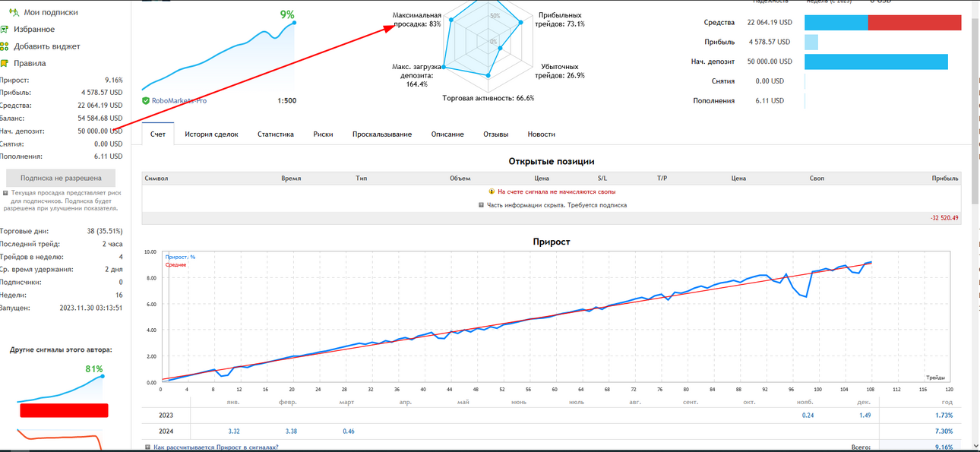Click the Нач. депозит blue bar

pos(876,62)
